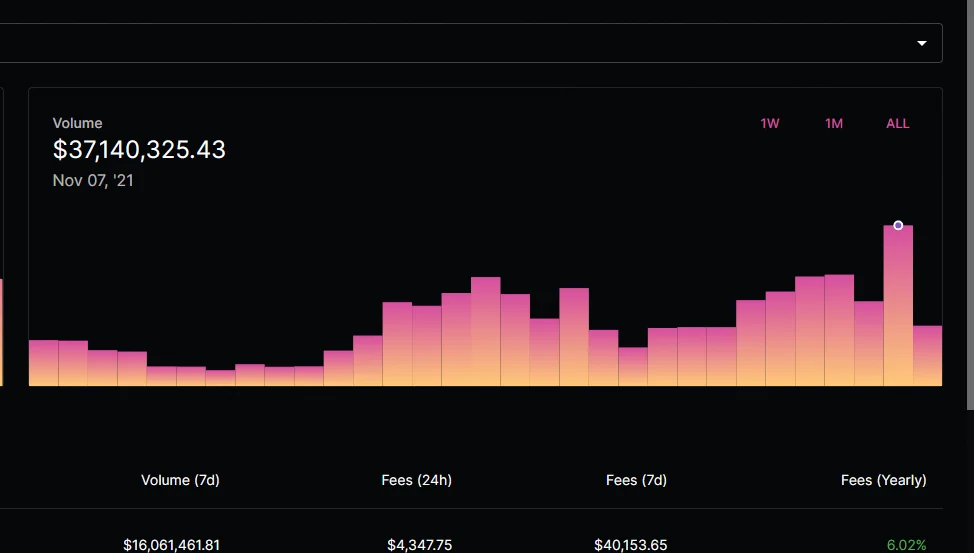The height and width of the screenshot is (553, 974).
Task: Open the dropdown arrow at top right
Action: [x=922, y=43]
